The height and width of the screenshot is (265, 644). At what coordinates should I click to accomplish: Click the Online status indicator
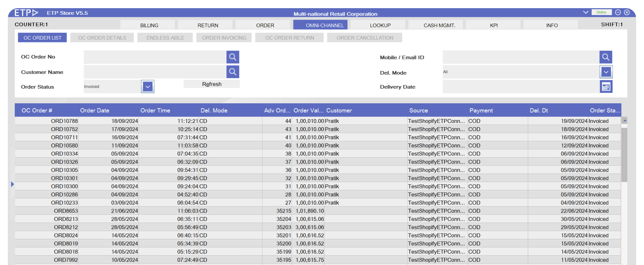tap(601, 12)
